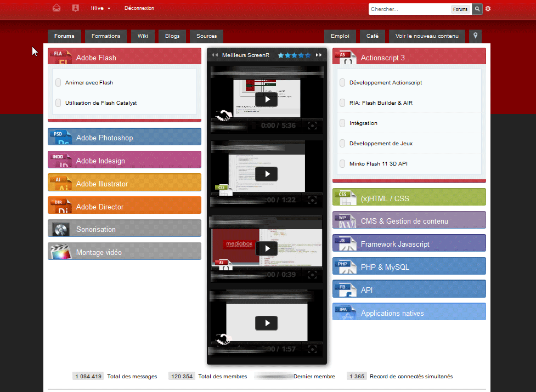This screenshot has width=536, height=392.
Task: Collapse the Actionscript 3 category header
Action: point(409,56)
